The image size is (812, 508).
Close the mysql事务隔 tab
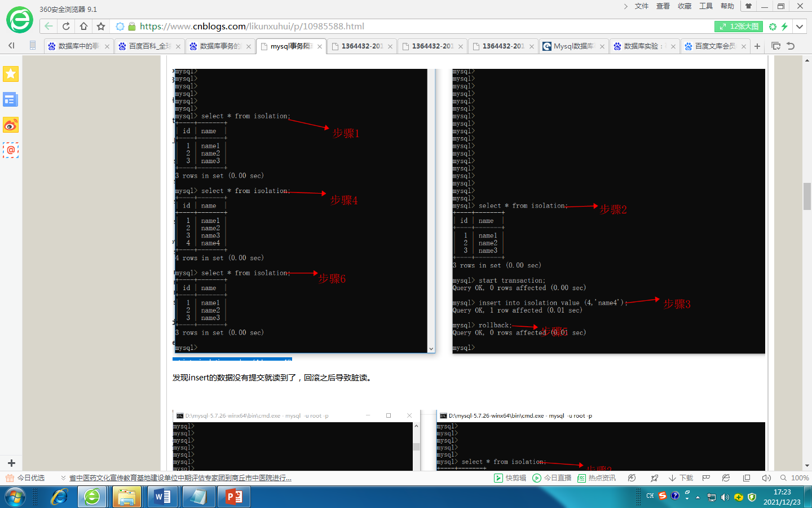pos(320,46)
